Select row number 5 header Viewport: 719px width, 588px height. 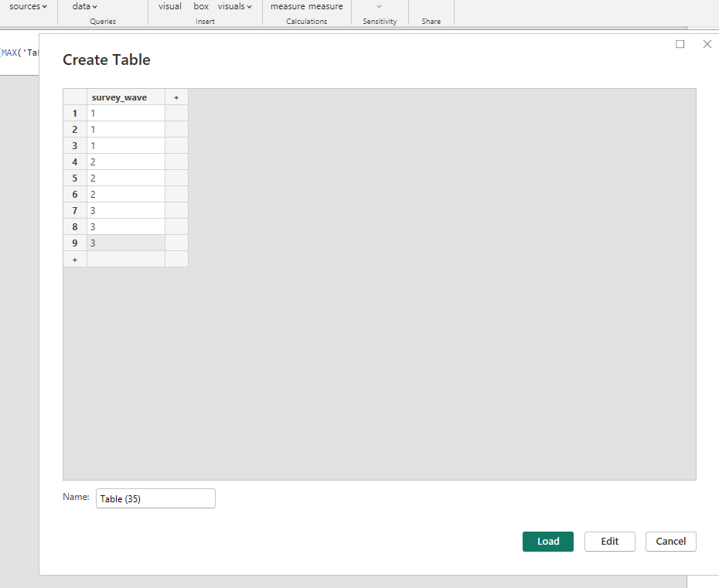pyautogui.click(x=75, y=178)
